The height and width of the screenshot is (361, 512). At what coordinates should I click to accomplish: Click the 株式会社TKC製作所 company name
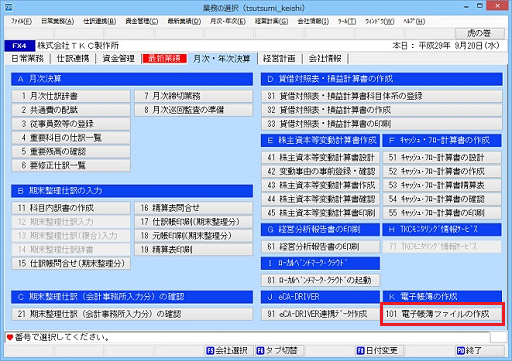click(78, 46)
